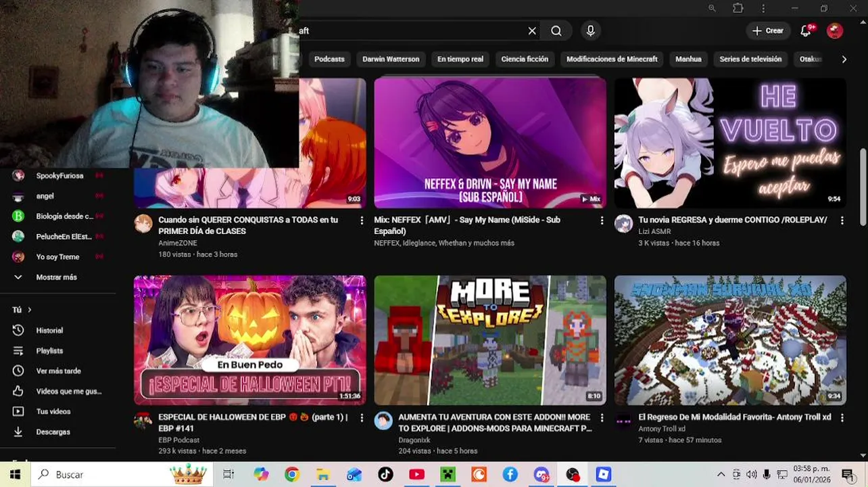Open the AnimeZONE channel avatar

143,224
